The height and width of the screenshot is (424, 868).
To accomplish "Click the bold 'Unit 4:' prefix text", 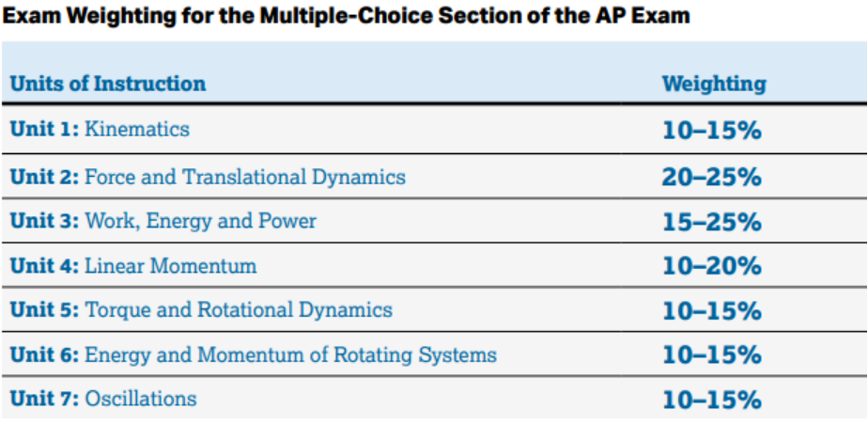I will [x=45, y=266].
